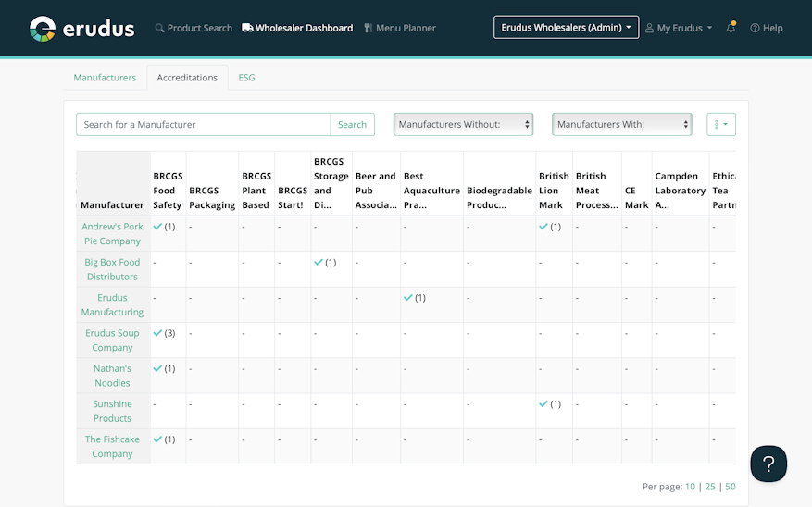Set per page to 25
The height and width of the screenshot is (507, 812).
(710, 487)
